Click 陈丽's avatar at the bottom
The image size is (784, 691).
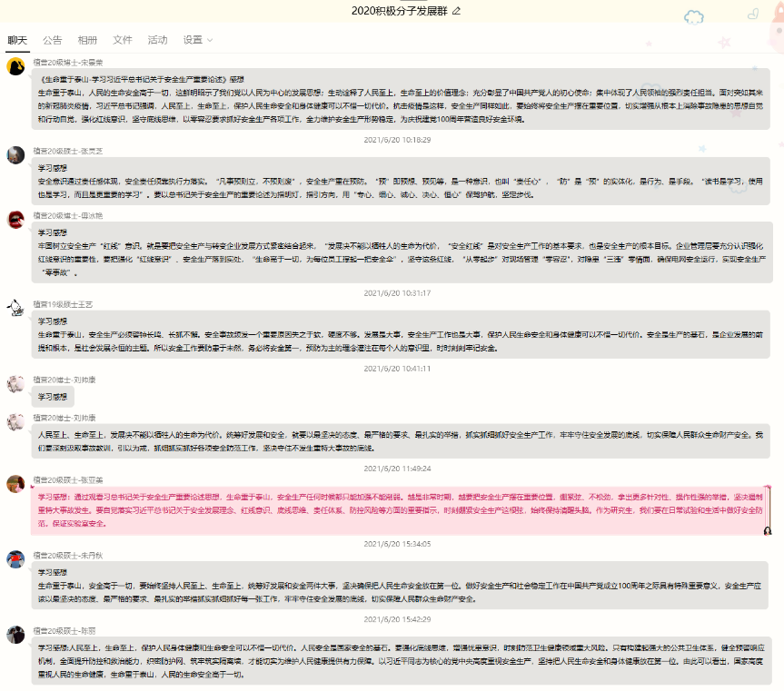point(15,634)
